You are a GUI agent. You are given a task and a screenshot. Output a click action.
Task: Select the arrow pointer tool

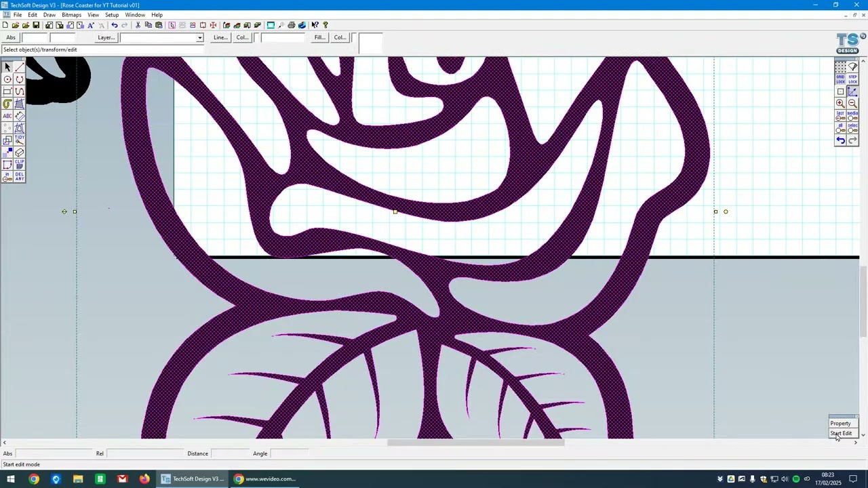[x=7, y=67]
